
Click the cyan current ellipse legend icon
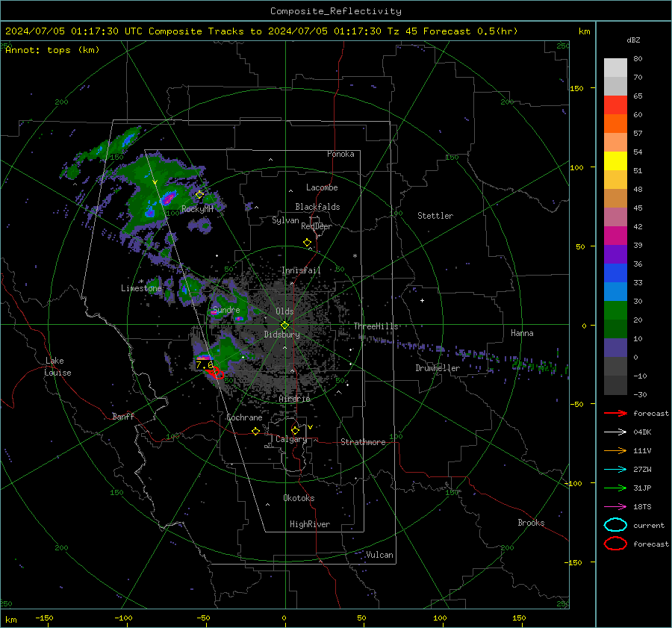point(615,525)
